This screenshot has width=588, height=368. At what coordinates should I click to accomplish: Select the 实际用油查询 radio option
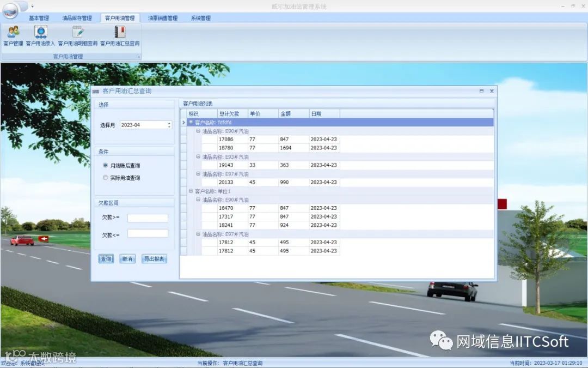121,178
